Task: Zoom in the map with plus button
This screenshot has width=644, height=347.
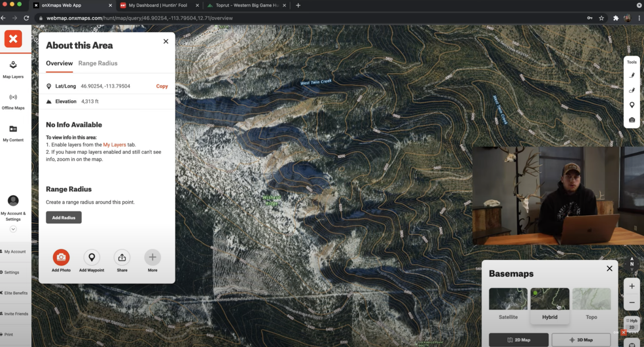Action: point(632,286)
